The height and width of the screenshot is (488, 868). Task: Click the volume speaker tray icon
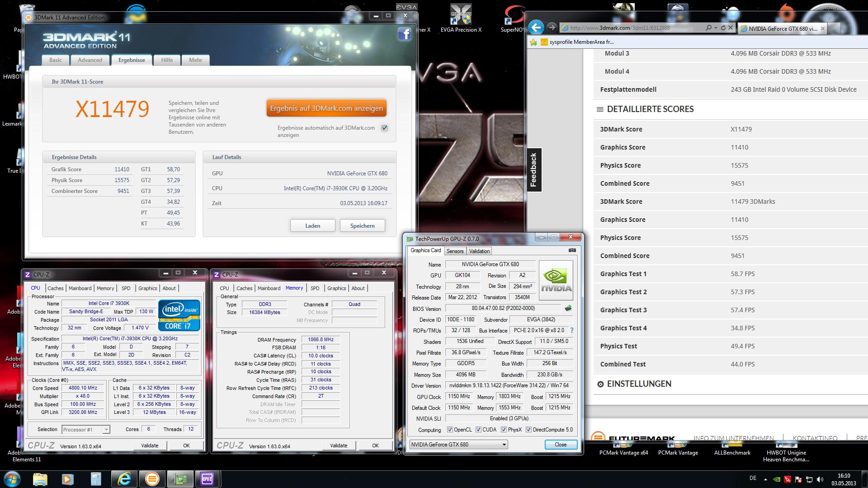click(821, 479)
